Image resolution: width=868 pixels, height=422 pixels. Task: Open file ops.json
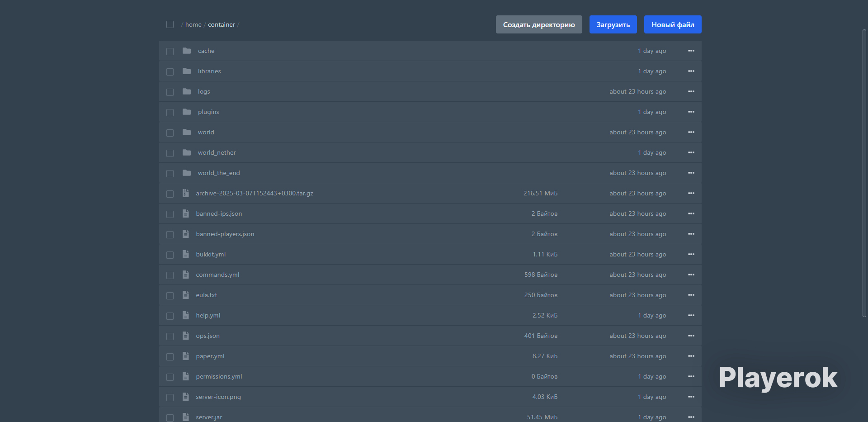coord(208,336)
